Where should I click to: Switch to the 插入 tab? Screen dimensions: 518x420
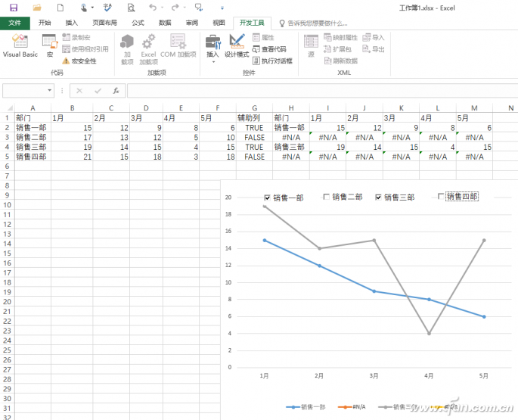(x=72, y=23)
